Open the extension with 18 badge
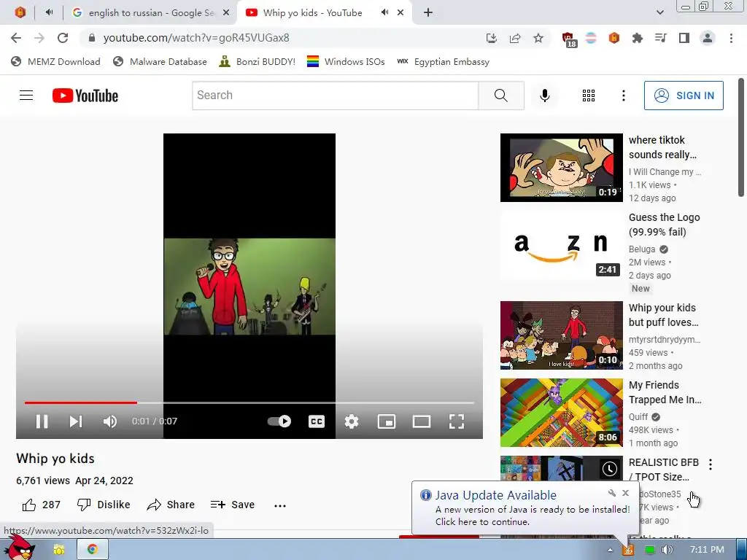 pos(569,39)
